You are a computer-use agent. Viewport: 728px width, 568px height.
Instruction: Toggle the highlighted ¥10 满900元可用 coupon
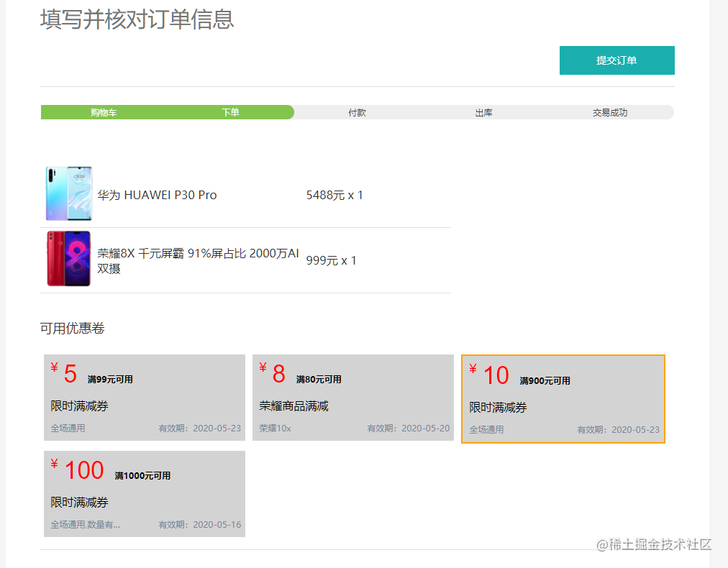563,398
